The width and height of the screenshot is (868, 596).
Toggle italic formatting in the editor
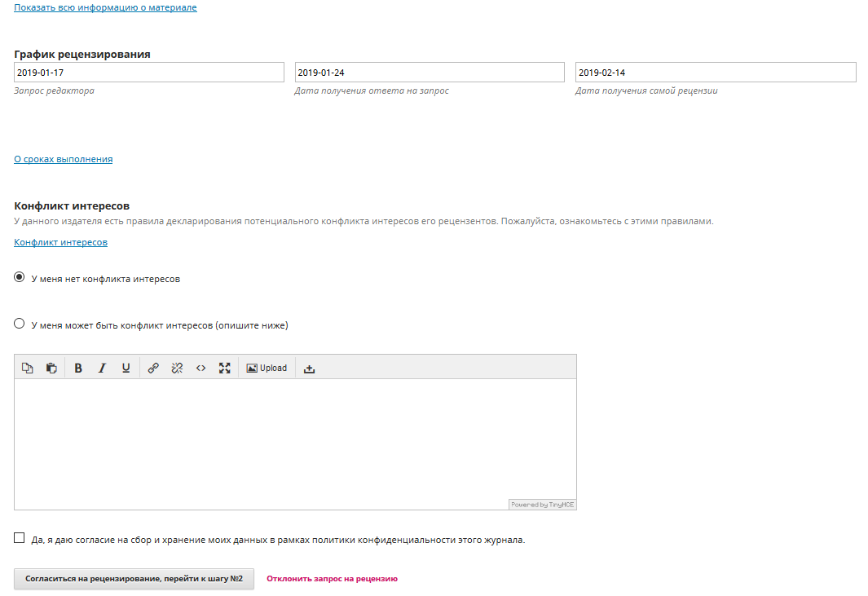coord(102,368)
